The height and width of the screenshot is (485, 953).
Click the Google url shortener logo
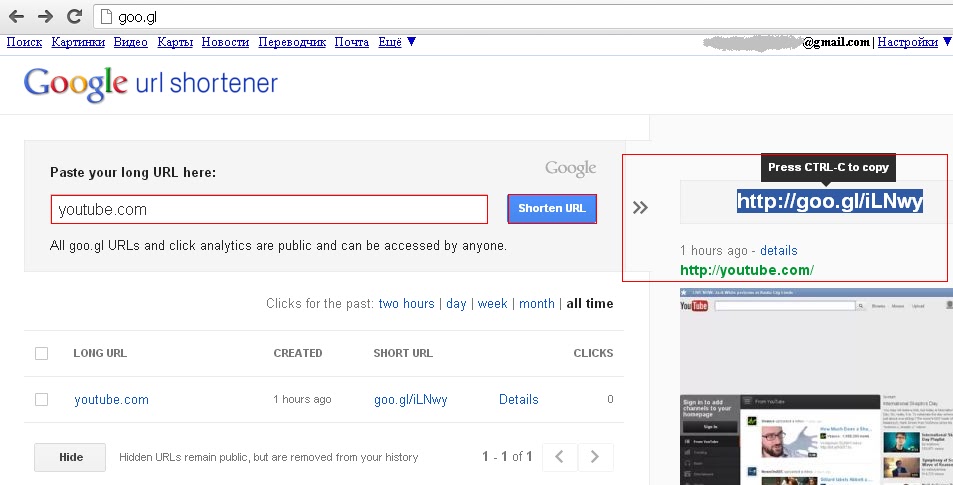coord(151,84)
